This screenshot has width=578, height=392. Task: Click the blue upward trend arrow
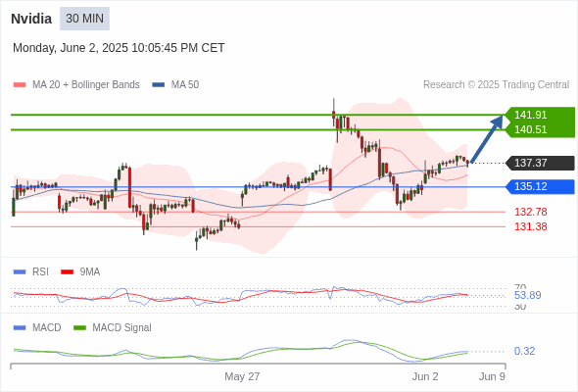487,139
